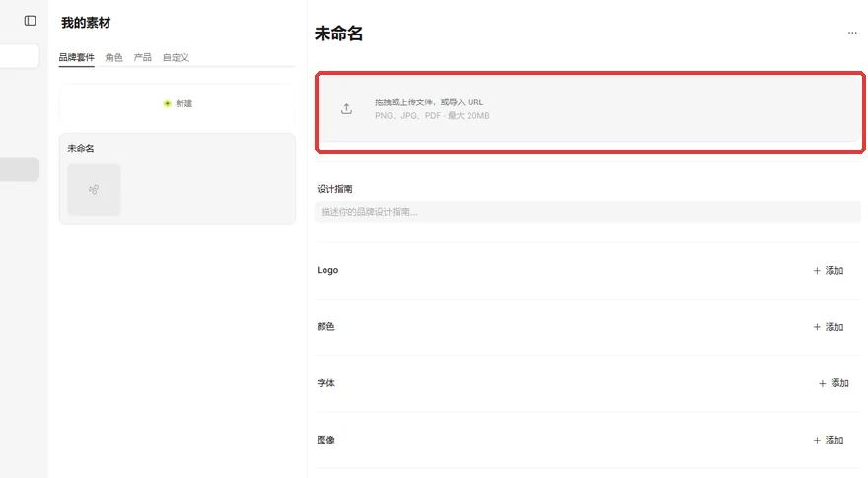Click the 我的素材 heading

click(86, 23)
